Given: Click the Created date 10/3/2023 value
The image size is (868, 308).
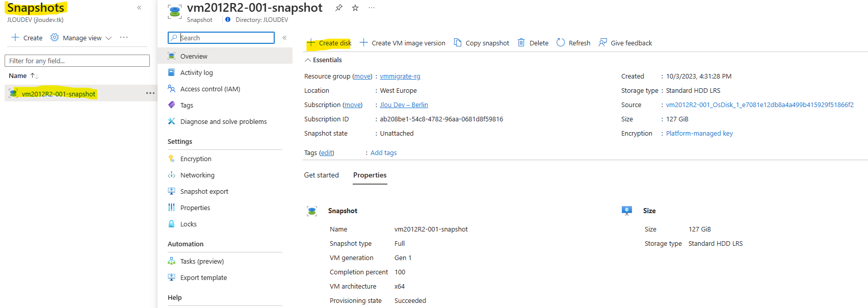Looking at the screenshot, I should (699, 76).
